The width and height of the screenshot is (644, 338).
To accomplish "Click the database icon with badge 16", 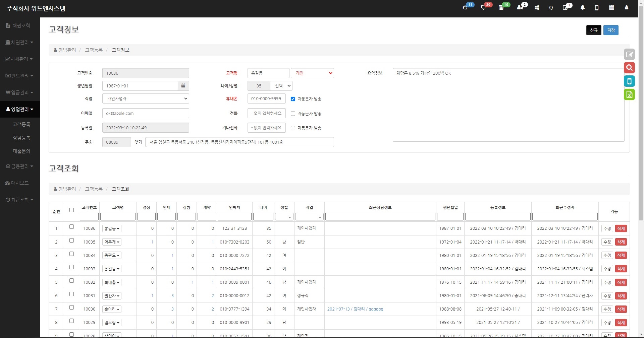I will [501, 7].
